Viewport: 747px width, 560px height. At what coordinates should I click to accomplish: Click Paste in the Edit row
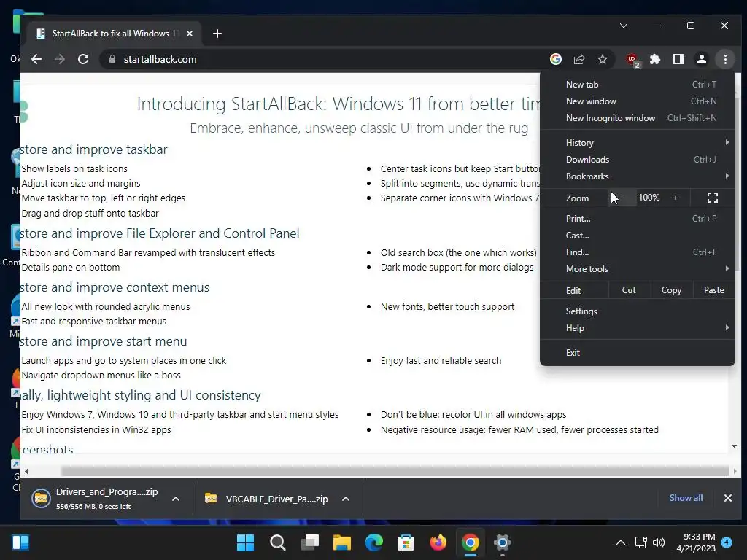pos(713,290)
